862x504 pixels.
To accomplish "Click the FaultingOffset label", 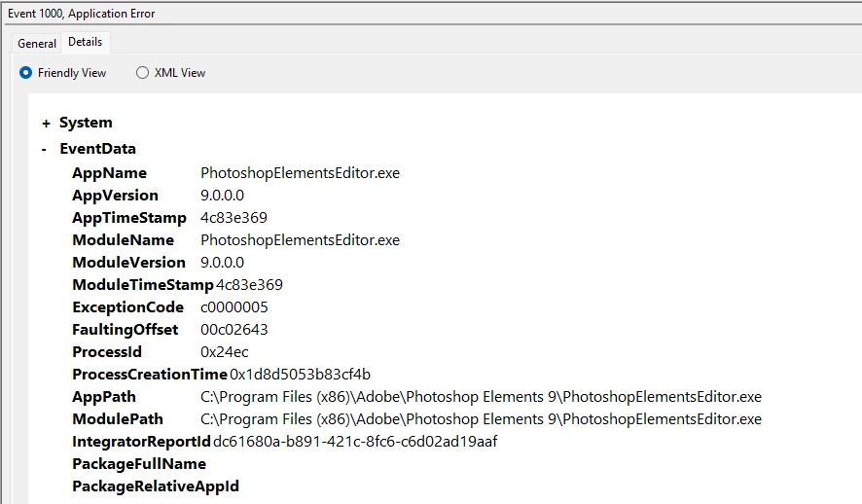I will [x=126, y=330].
